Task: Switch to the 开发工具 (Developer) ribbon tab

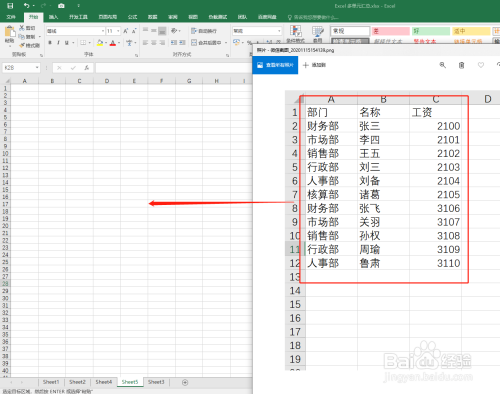Action: (x=78, y=17)
